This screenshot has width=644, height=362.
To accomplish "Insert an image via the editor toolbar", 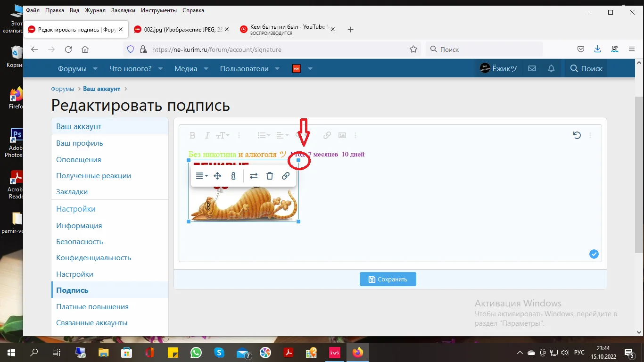I will tap(342, 135).
